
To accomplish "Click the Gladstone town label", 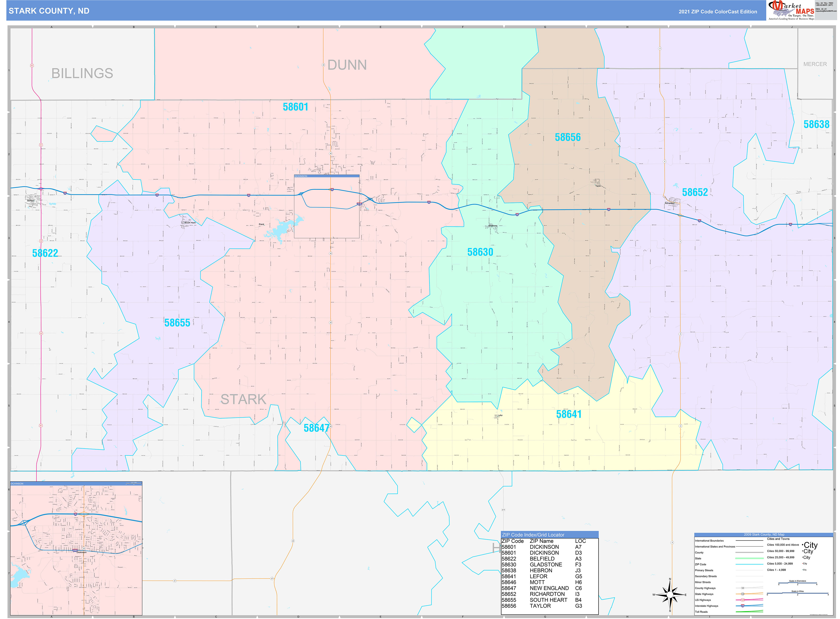I will tap(493, 226).
